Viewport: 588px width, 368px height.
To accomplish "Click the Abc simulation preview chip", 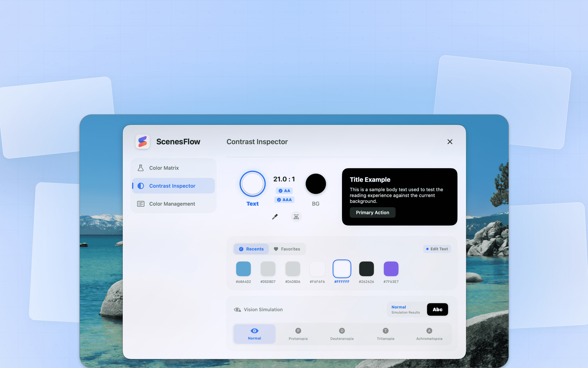I will point(437,309).
